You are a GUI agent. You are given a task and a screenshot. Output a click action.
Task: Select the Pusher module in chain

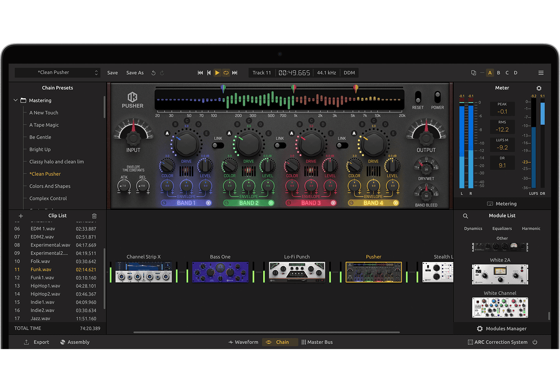point(374,272)
